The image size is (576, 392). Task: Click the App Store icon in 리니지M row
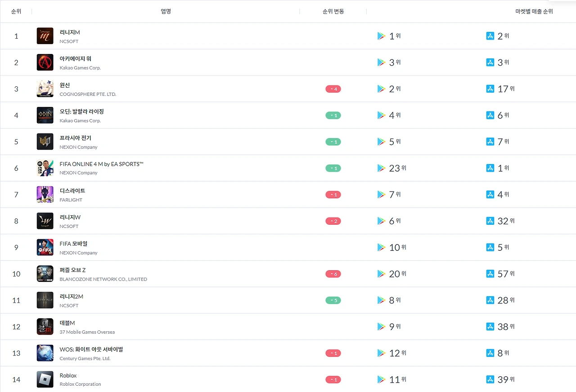click(490, 36)
